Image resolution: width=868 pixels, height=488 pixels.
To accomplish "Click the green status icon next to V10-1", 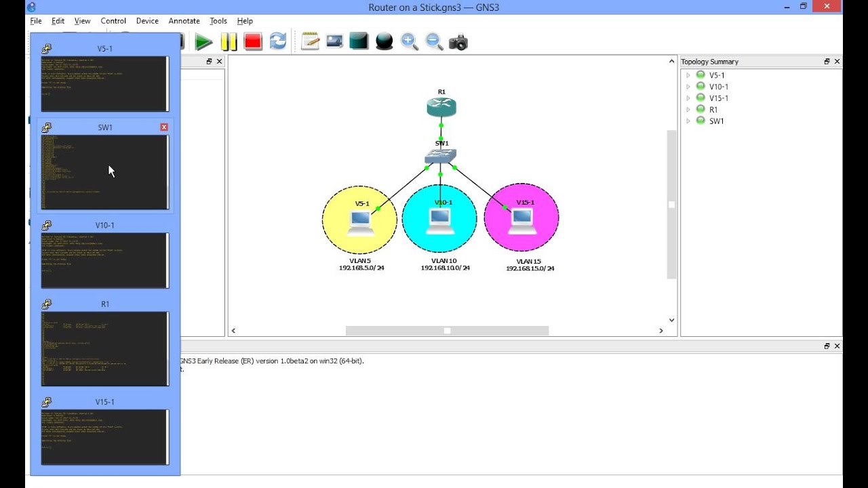I will pyautogui.click(x=701, y=87).
